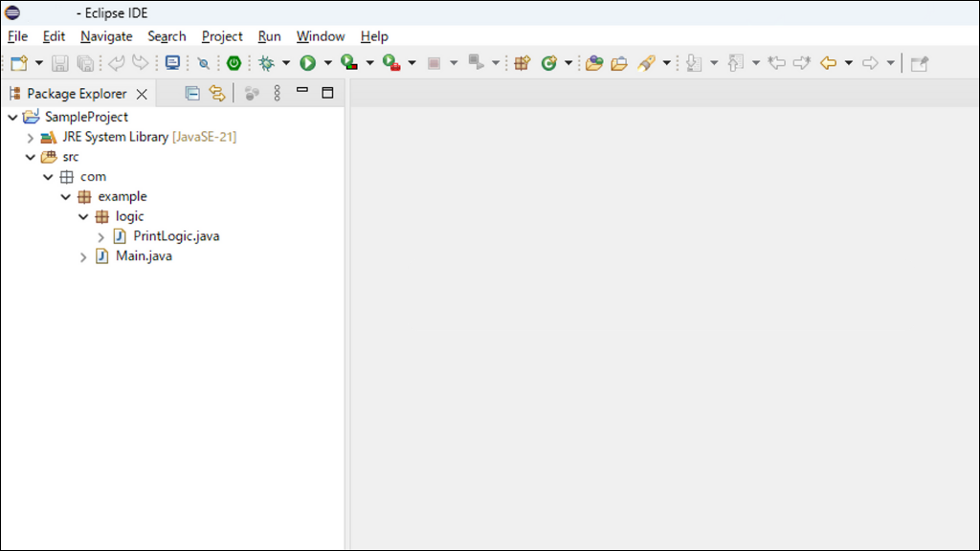The image size is (980, 551).
Task: Open the Coverage dropdown arrow
Action: point(369,63)
